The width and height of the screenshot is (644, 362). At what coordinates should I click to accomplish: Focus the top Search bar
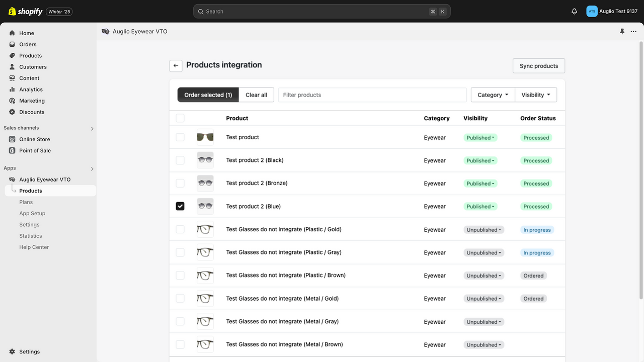[322, 12]
